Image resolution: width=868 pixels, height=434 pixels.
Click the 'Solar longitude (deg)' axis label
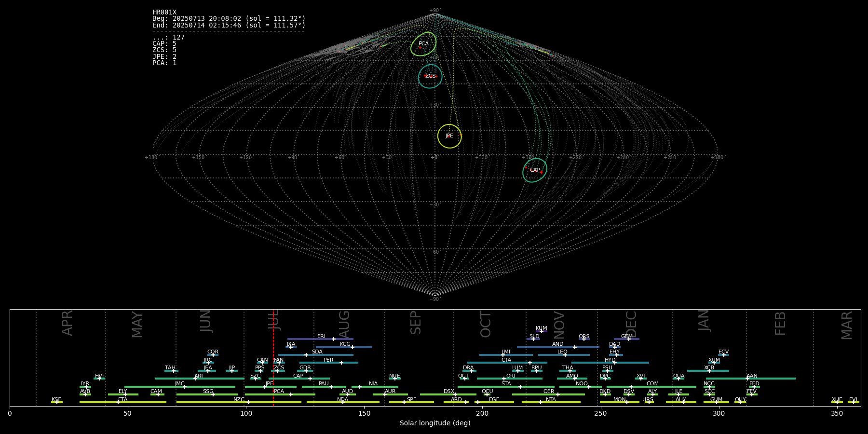435,423
